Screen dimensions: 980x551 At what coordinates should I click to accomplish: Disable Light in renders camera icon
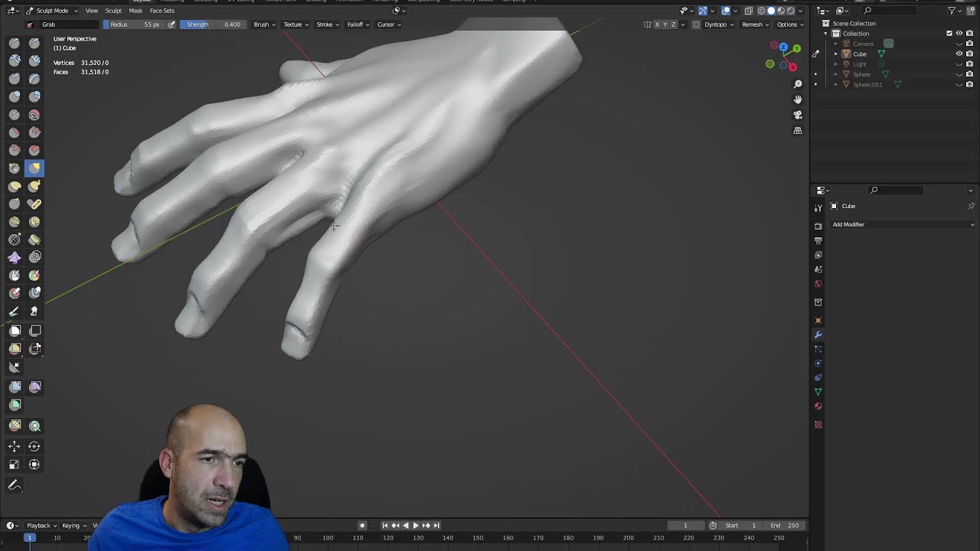tap(969, 64)
